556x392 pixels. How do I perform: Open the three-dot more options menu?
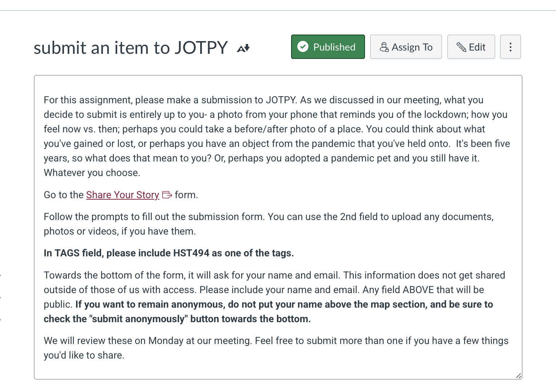[x=510, y=47]
